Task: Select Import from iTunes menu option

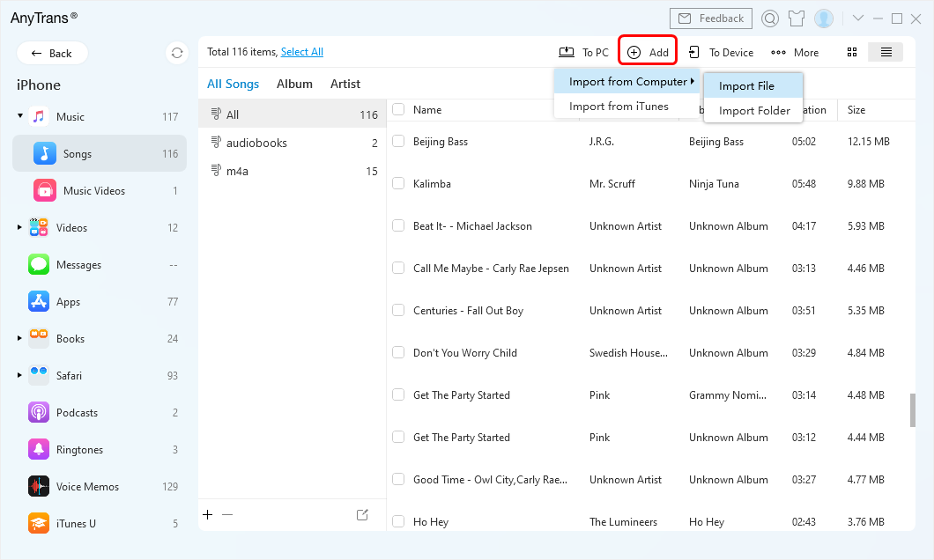Action: click(619, 107)
